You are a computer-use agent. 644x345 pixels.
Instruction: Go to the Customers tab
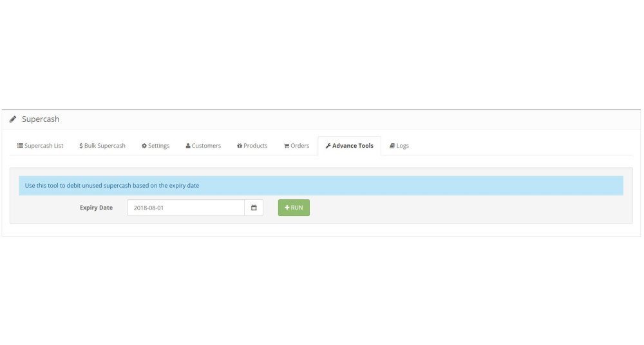click(x=204, y=146)
